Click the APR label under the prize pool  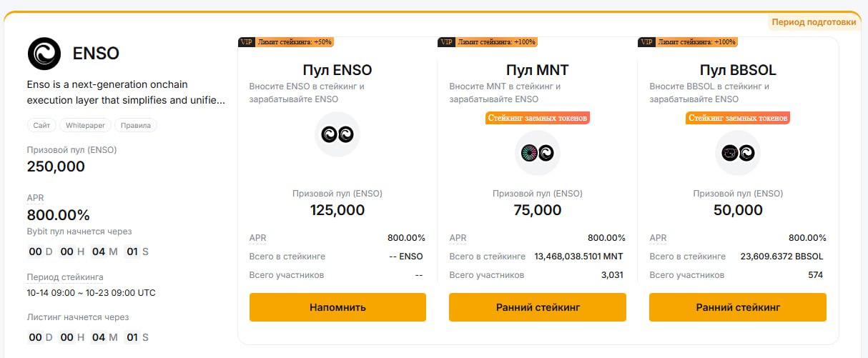pos(35,197)
